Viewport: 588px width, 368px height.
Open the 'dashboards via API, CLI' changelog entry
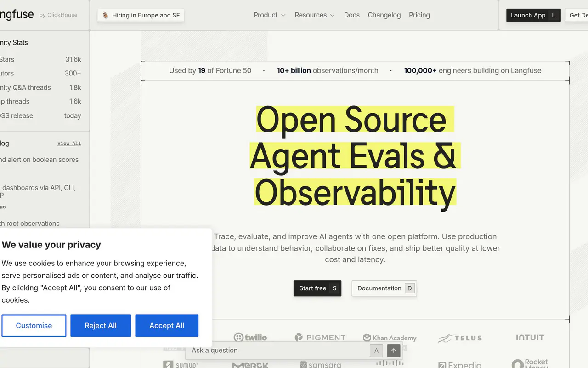[x=38, y=191]
